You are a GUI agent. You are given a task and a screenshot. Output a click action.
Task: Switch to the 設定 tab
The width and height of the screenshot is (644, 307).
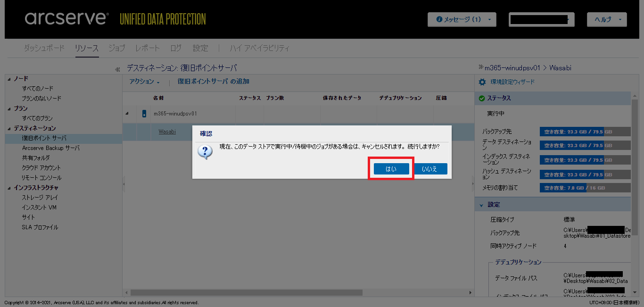pos(200,48)
